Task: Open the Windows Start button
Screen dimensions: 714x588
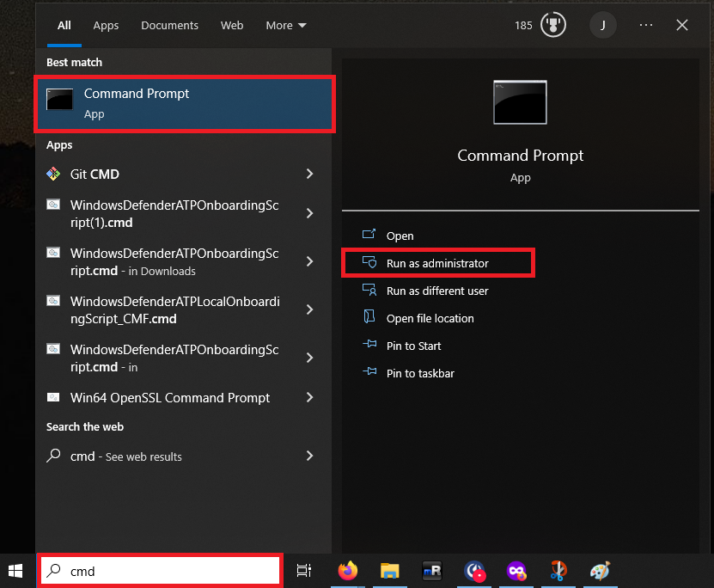Action: coord(15,571)
